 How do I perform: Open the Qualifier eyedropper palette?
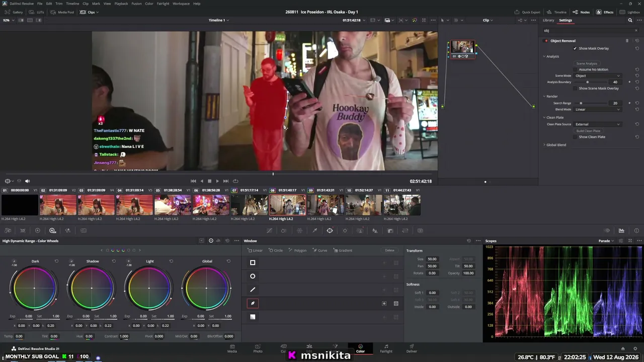[x=314, y=231]
